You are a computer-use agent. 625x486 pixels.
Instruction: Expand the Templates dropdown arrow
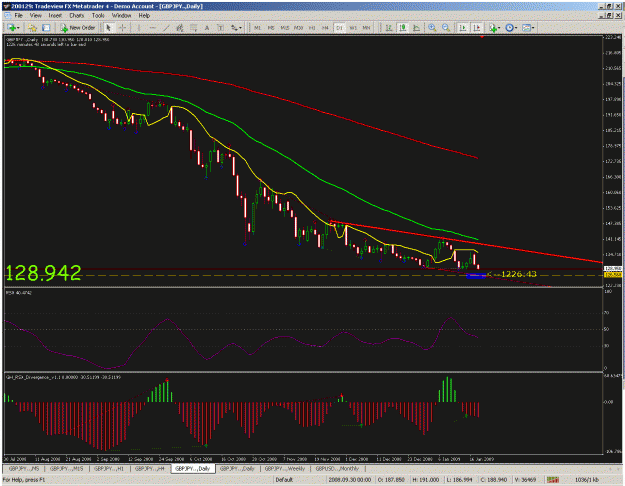[x=533, y=28]
